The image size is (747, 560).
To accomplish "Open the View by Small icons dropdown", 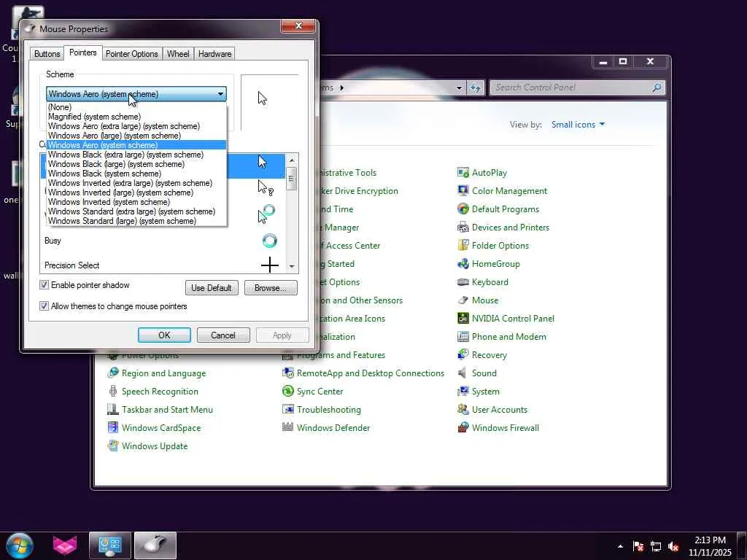I will click(578, 125).
